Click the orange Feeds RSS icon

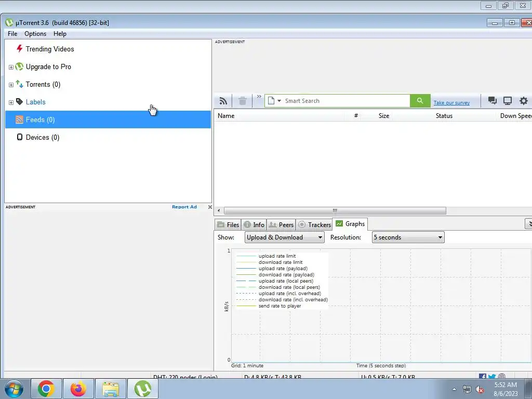pyautogui.click(x=19, y=119)
